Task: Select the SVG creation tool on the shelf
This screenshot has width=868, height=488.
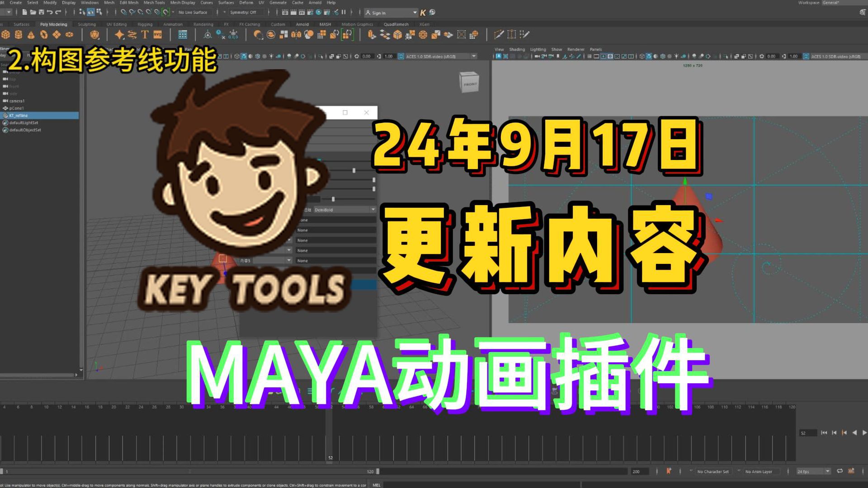Action: tap(157, 34)
